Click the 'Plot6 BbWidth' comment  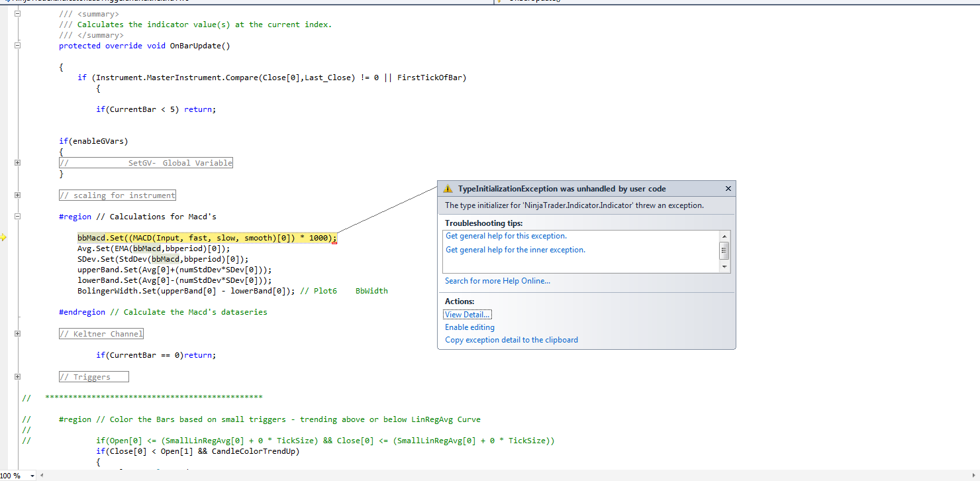(344, 291)
